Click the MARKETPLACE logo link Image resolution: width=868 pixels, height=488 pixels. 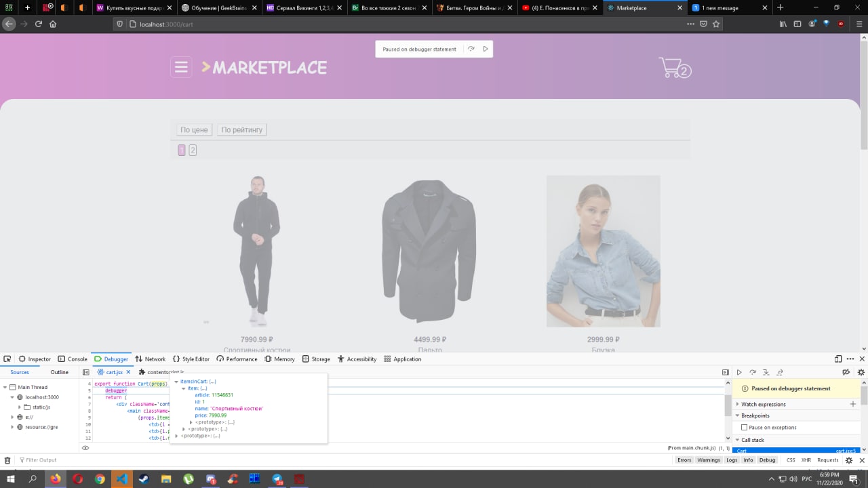(264, 67)
